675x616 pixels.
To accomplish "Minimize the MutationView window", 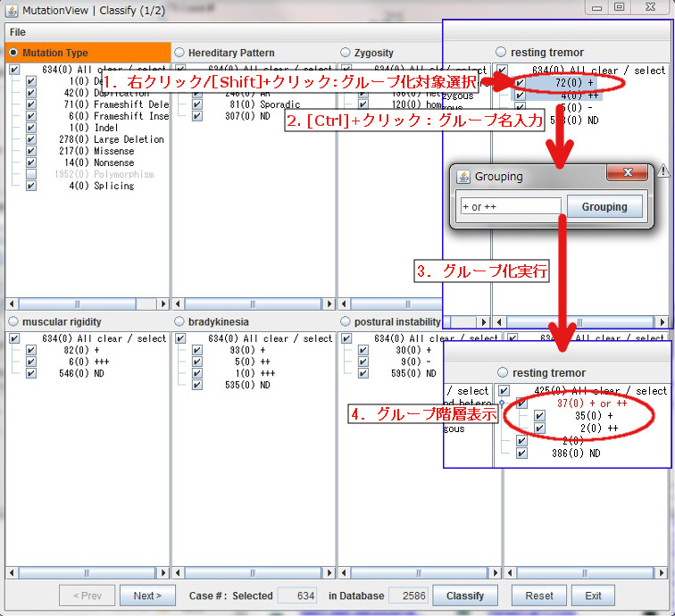I will [x=596, y=6].
